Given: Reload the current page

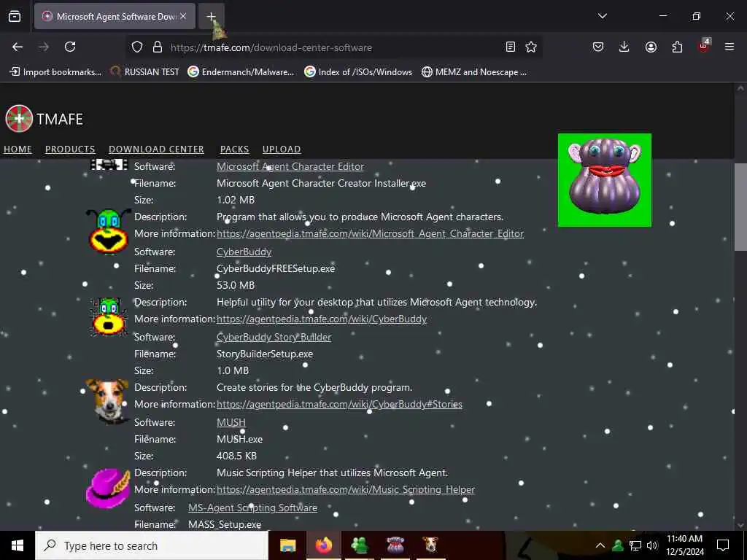Looking at the screenshot, I should coord(70,47).
